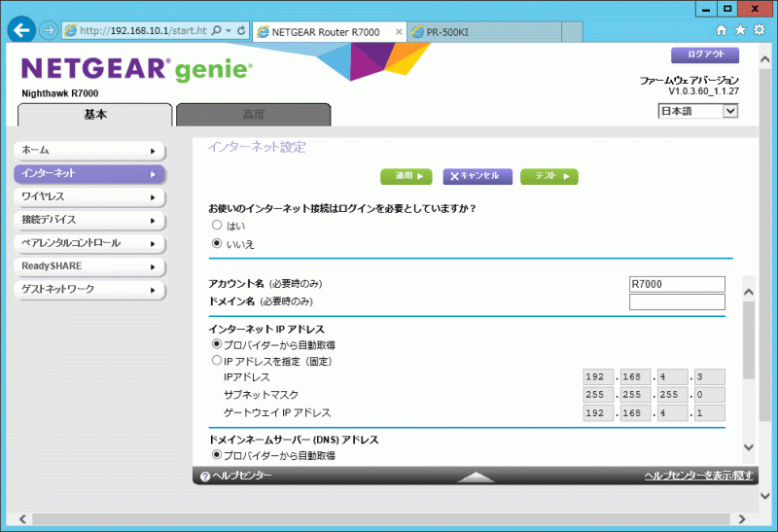Viewport: 778px width, 532px height.
Task: Select the いいえ login-required radio button
Action: pyautogui.click(x=217, y=244)
